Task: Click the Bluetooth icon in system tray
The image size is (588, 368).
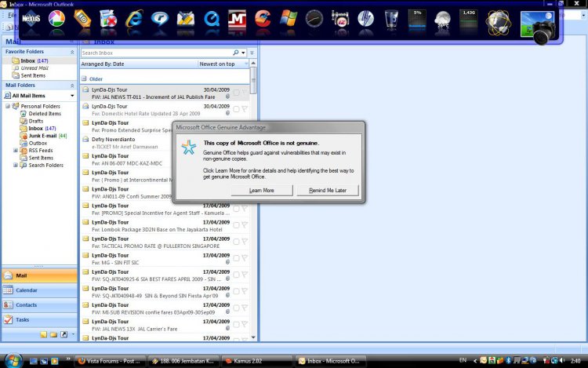Action: (509, 360)
